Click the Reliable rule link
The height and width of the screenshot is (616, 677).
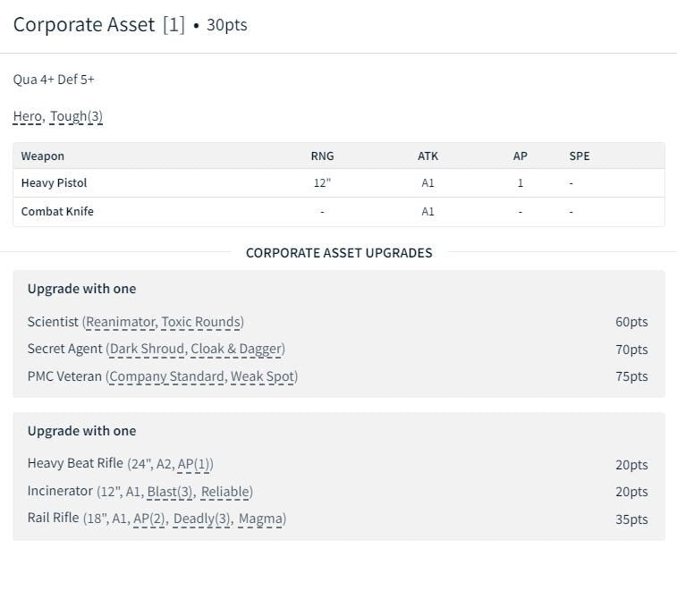coord(225,492)
